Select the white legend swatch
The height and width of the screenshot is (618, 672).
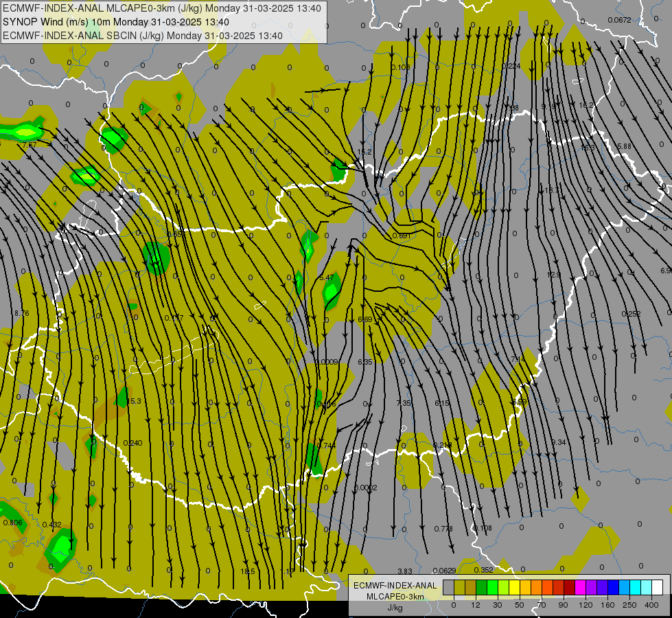coord(657,588)
